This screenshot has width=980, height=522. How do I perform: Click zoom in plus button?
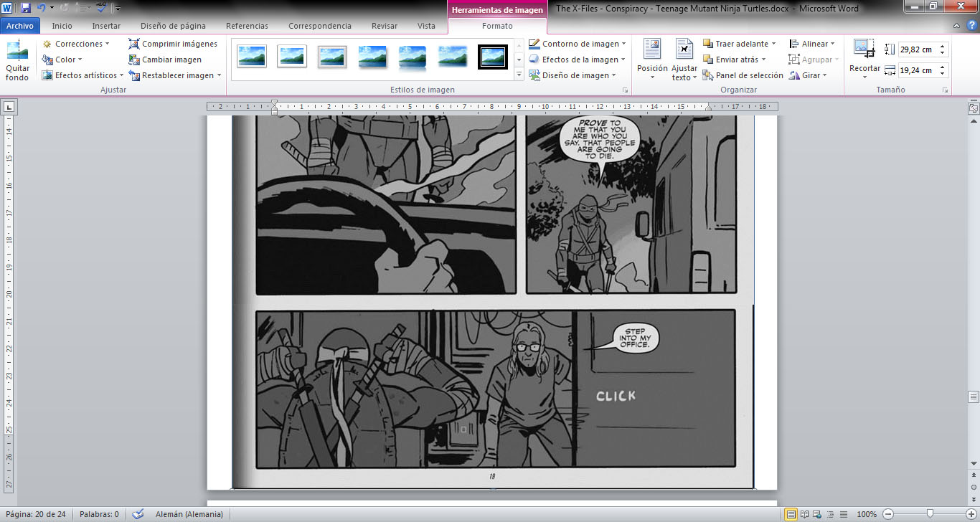[972, 514]
